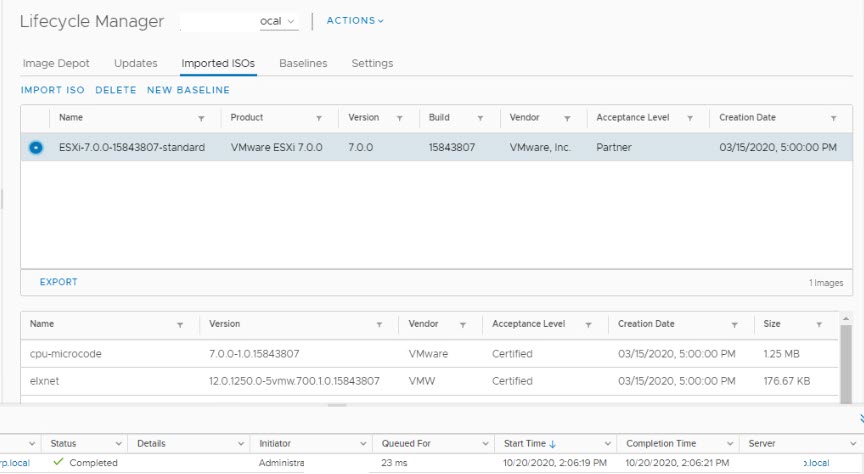Open the Status column dropdown in tasks

point(119,443)
